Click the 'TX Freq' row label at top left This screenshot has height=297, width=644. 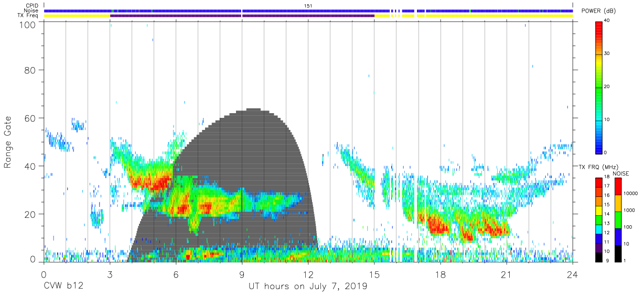(x=28, y=16)
